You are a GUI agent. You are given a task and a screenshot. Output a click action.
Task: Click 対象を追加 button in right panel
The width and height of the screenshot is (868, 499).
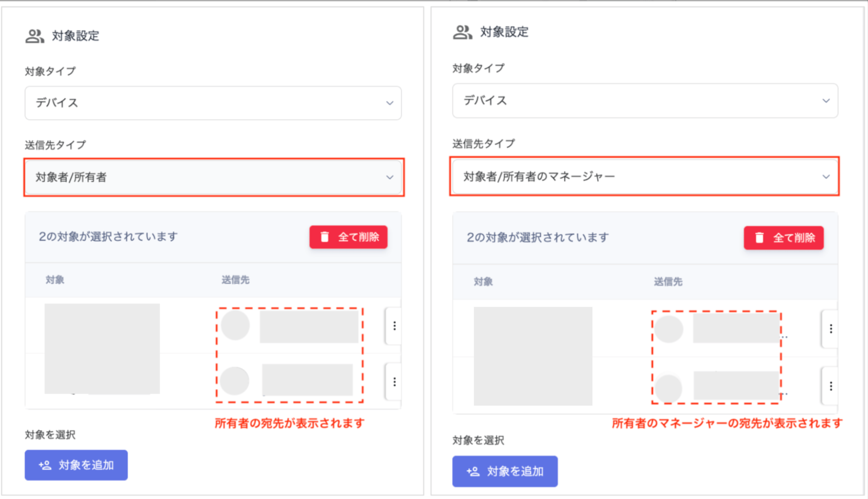(505, 471)
